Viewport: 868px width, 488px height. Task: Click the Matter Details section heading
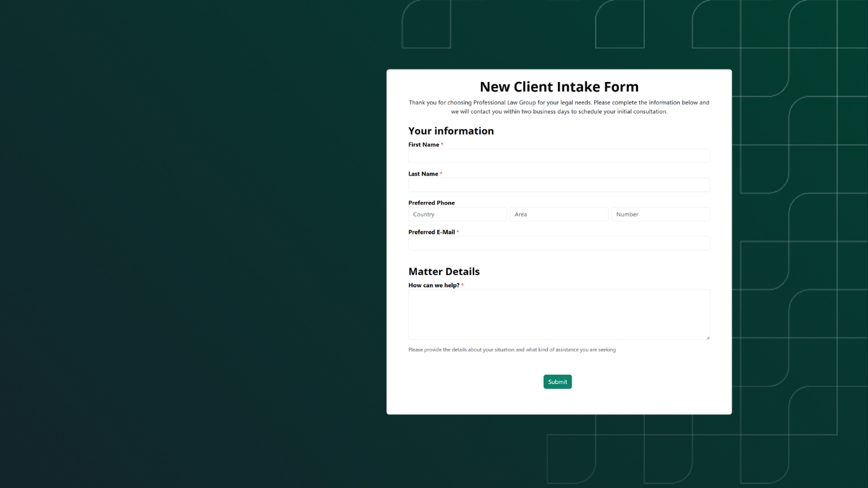coord(444,271)
